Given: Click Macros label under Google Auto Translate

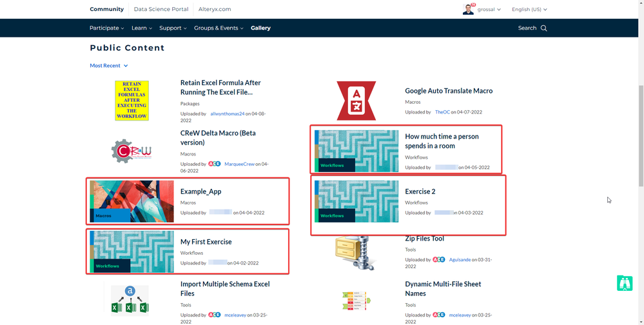Looking at the screenshot, I should [413, 102].
